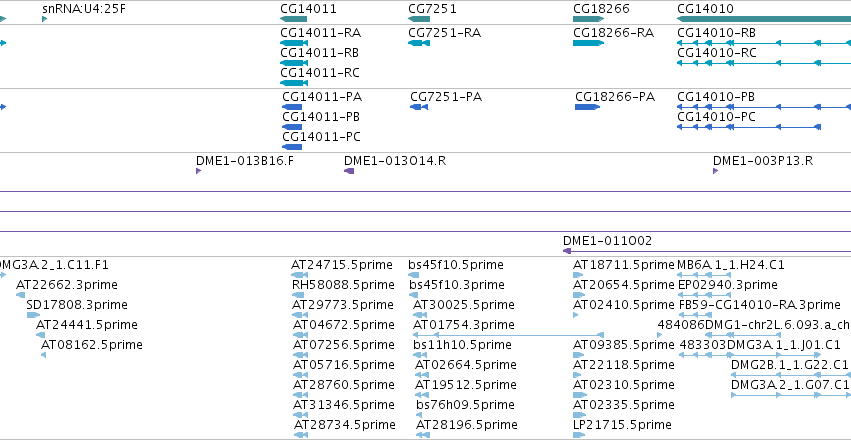Select the LP21715.5prime EST label
Viewport: 851px width, 440px height.
[622, 424]
